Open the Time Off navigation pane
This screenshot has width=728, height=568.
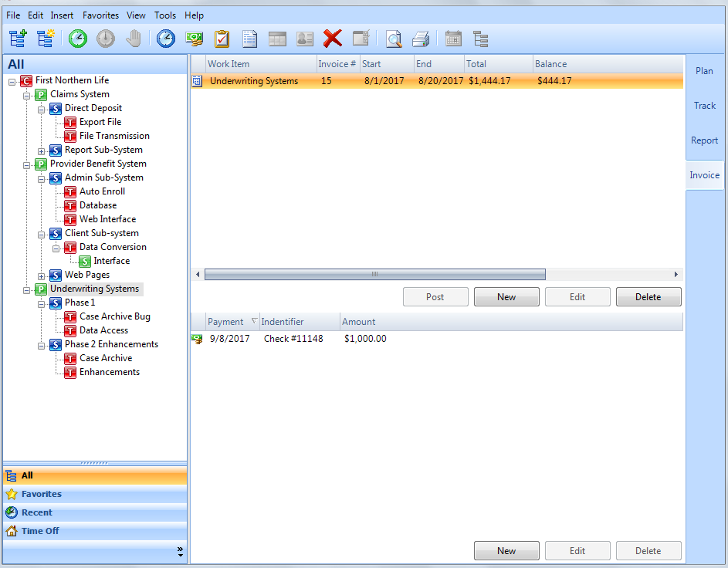(95, 531)
